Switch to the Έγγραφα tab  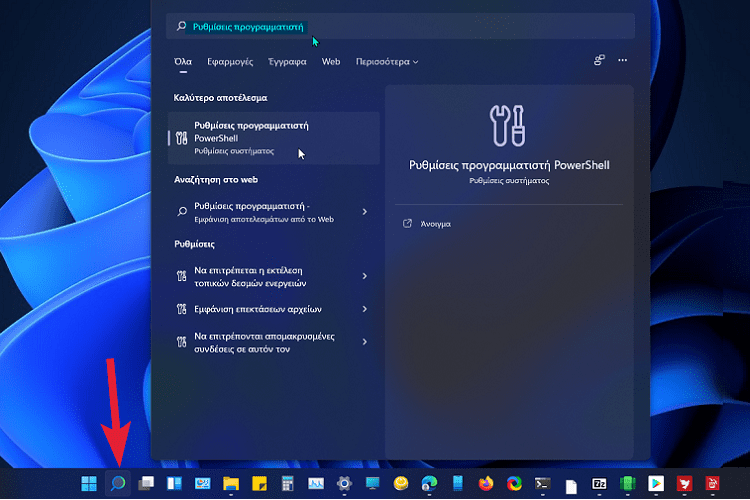click(x=287, y=62)
